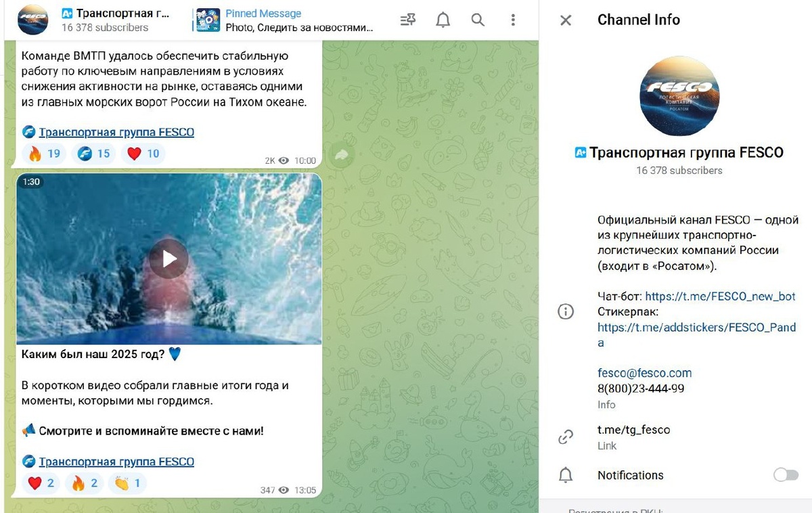Screen dimensions: 812x513
Task: Click the fire reaction with 19
Action: pos(45,154)
